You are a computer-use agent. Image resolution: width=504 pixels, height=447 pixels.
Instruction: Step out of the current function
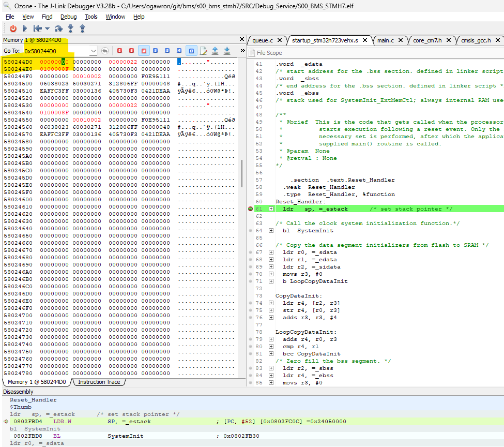[82, 28]
